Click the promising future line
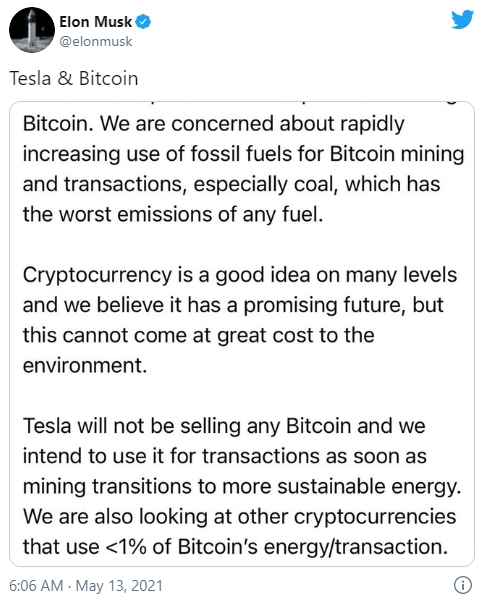The width and height of the screenshot is (488, 599). point(233,305)
